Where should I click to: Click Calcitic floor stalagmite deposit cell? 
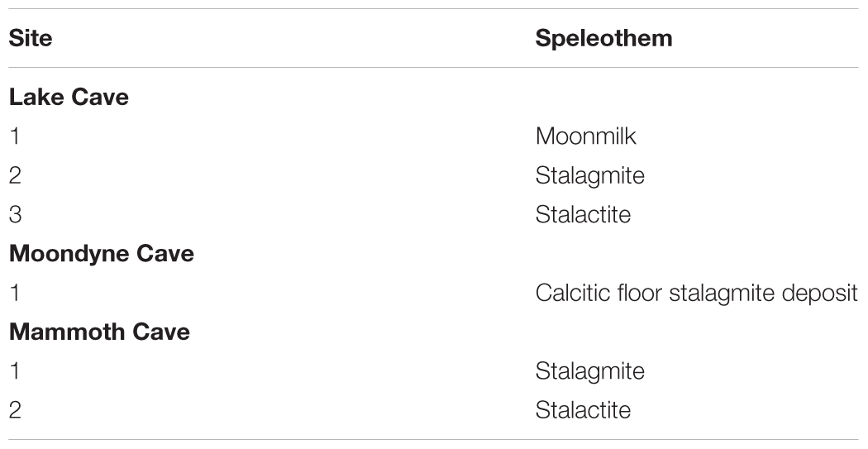point(696,293)
